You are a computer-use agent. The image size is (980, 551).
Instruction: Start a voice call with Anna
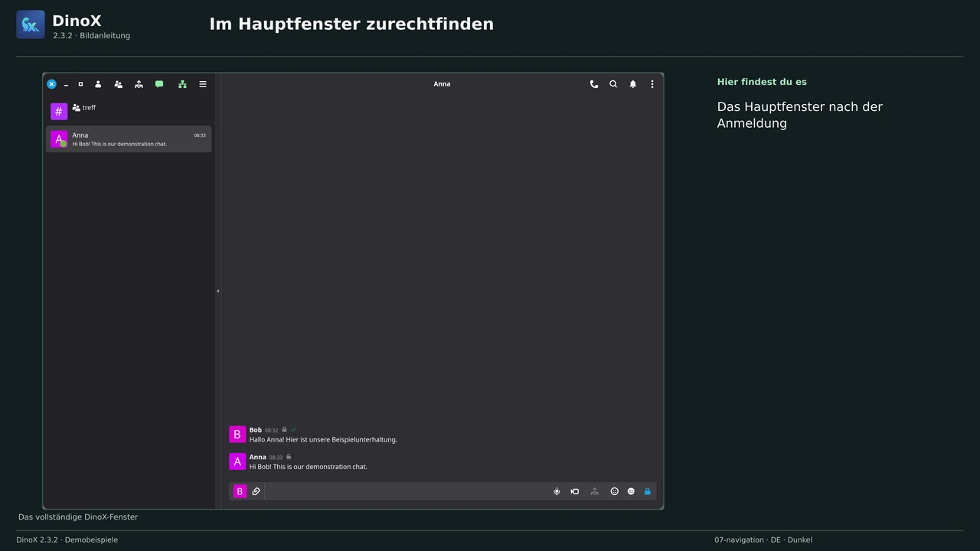(x=593, y=84)
